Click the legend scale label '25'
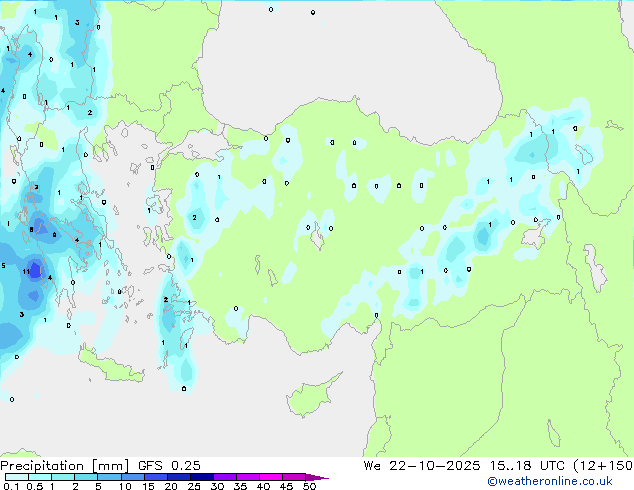634x490 pixels. pos(194,486)
